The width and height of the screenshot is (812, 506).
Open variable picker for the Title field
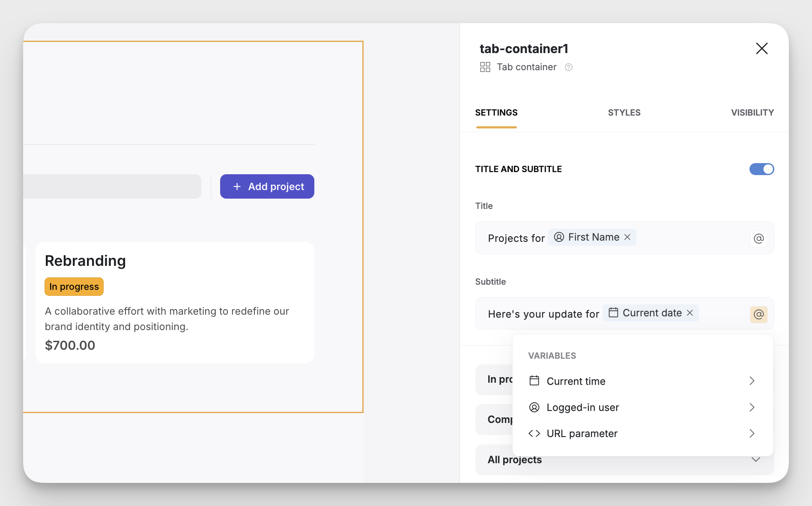758,238
